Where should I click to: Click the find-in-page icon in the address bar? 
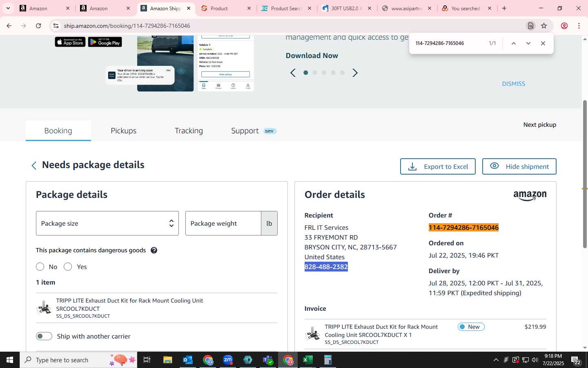[531, 26]
